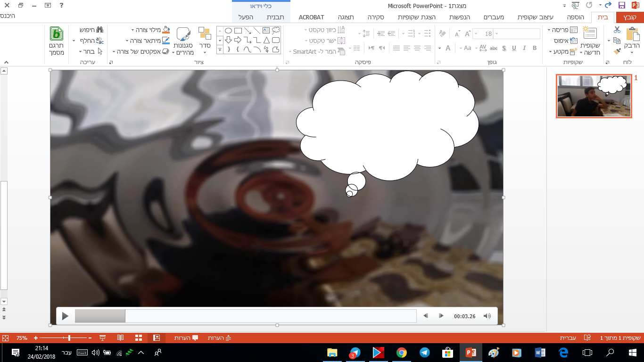Open the Video Playback (הפעל) tab
Screen dimensions: 644x362
tap(246, 17)
